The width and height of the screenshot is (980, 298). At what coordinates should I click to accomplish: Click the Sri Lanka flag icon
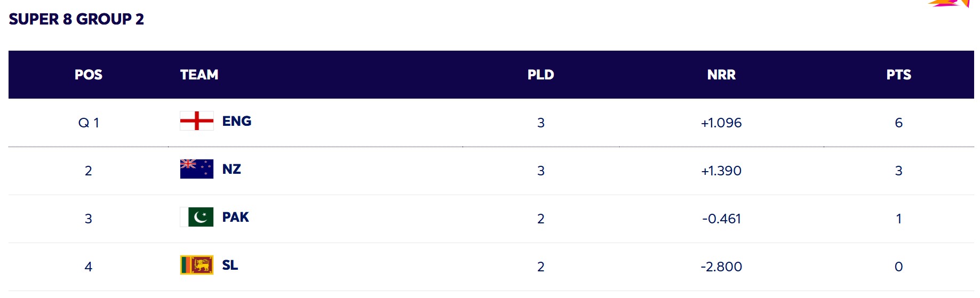pos(196,265)
